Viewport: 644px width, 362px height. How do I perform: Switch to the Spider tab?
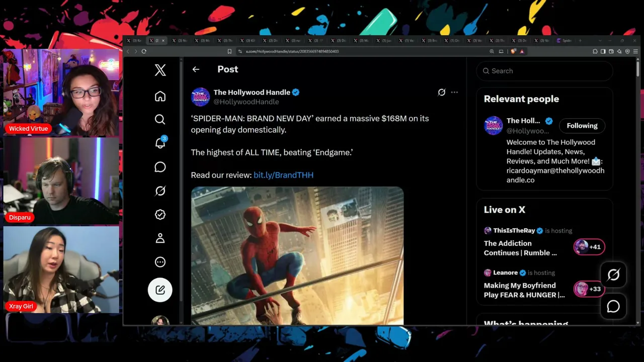(565, 40)
